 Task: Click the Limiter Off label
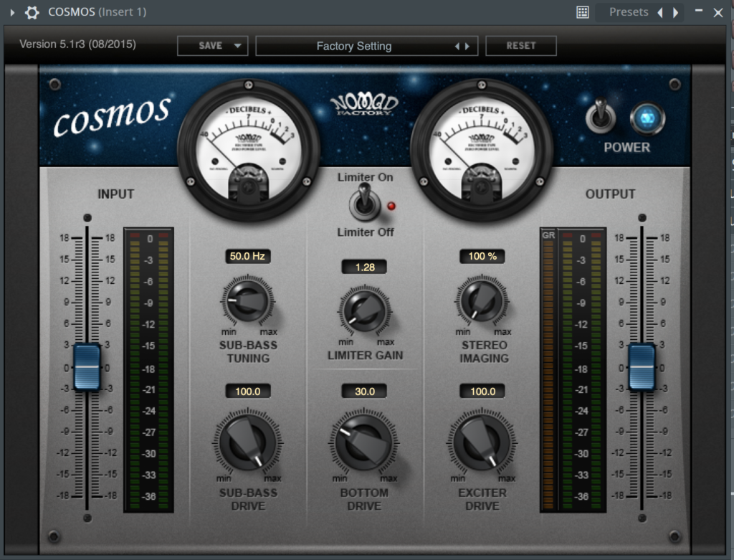366,232
